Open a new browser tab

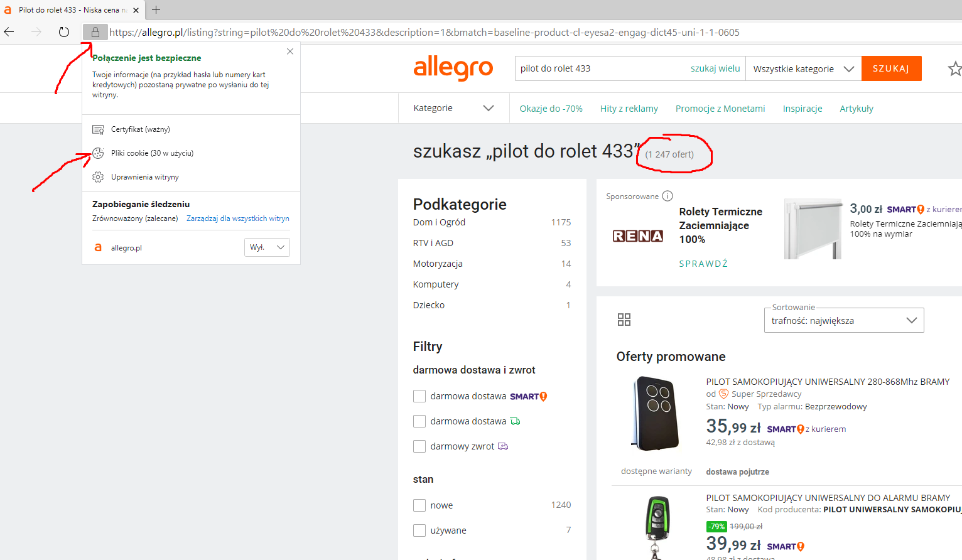[156, 10]
